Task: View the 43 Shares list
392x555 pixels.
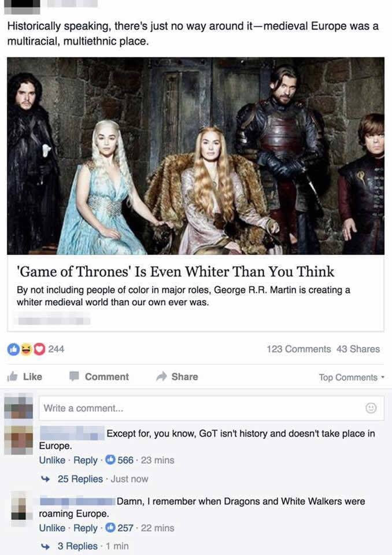Action: coord(358,349)
